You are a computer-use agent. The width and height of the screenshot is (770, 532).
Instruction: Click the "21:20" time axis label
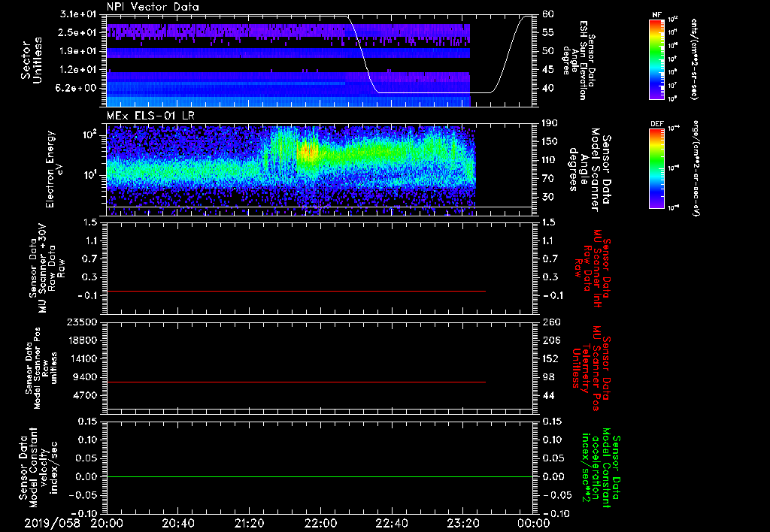click(x=249, y=523)
